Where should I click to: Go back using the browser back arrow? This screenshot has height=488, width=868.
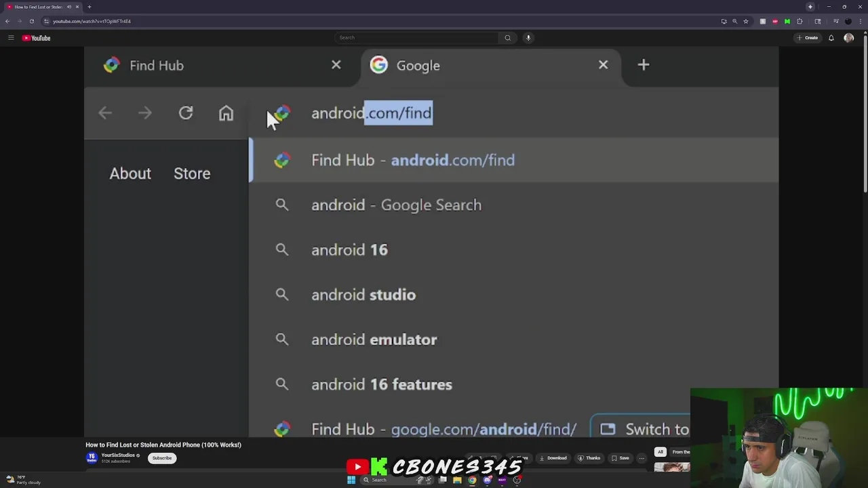[x=7, y=21]
